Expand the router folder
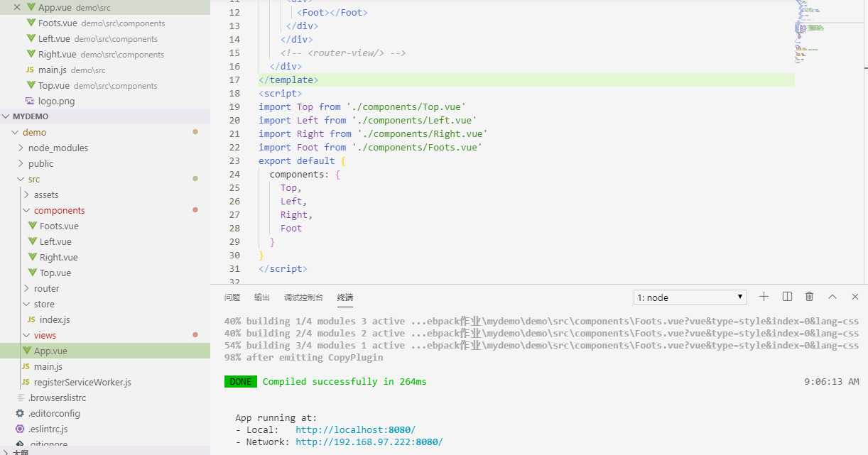The image size is (868, 455). point(105,288)
